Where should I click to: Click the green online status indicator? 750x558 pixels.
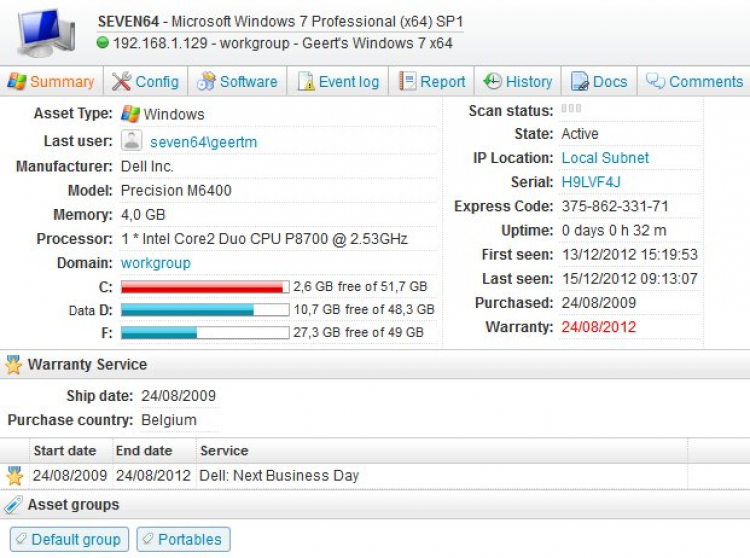pyautogui.click(x=103, y=43)
